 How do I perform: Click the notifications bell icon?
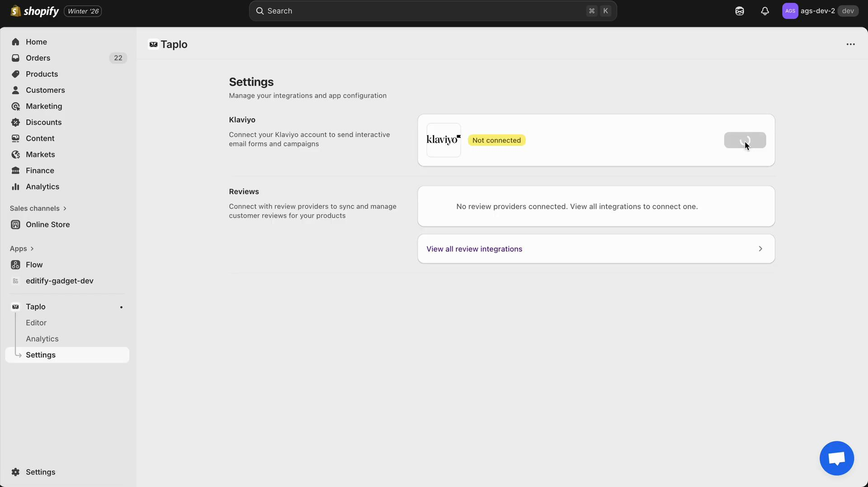[x=765, y=11]
